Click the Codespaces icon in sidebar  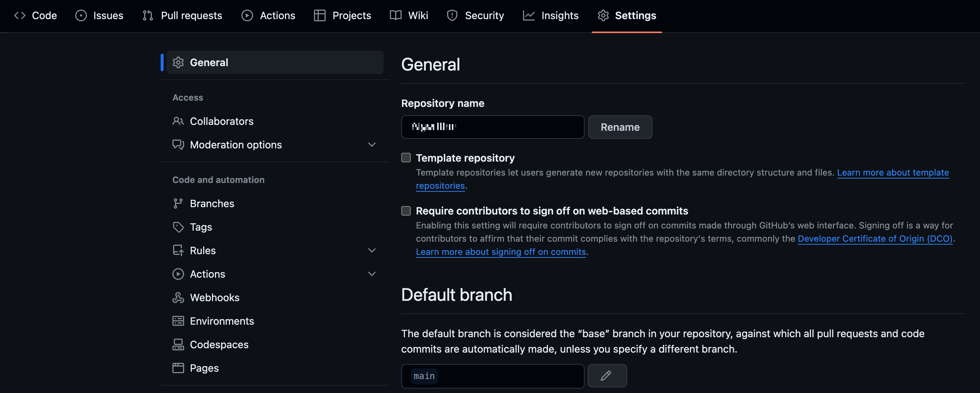(178, 345)
